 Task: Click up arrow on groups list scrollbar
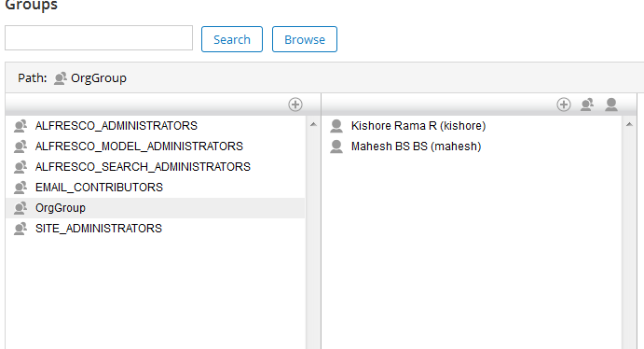tap(313, 124)
